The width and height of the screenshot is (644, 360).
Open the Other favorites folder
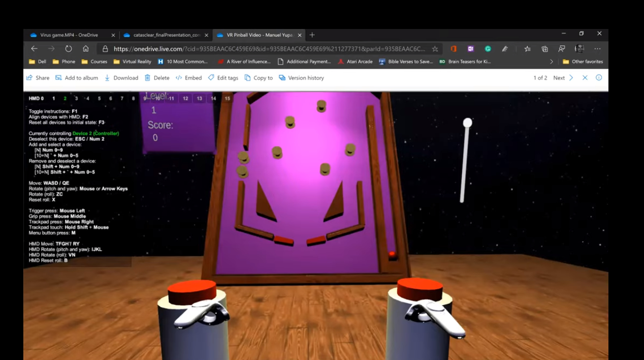pos(583,62)
